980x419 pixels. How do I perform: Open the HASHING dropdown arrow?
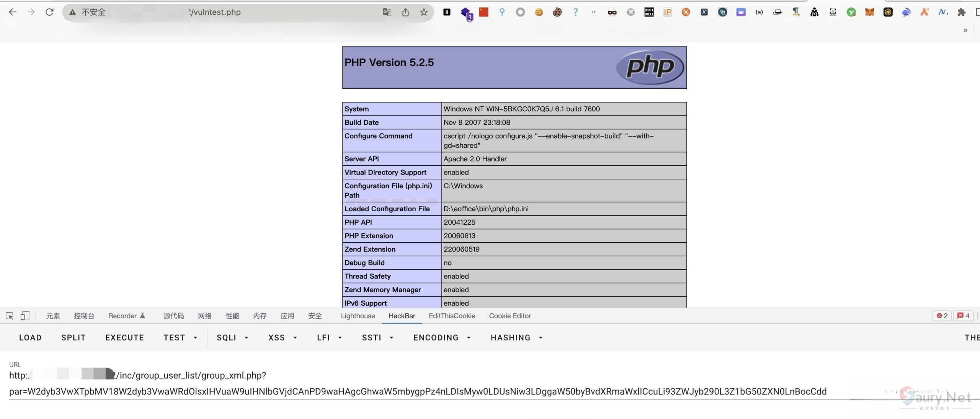[541, 337]
